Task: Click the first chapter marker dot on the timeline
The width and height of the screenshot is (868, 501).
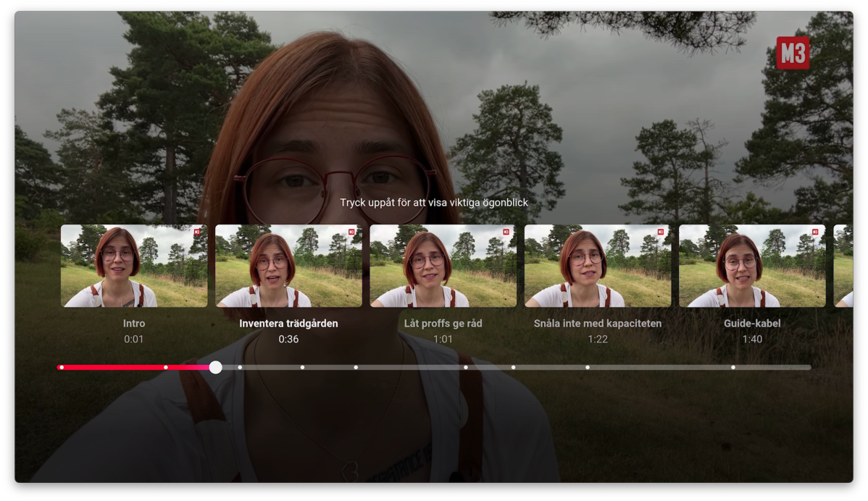Action: 61,367
